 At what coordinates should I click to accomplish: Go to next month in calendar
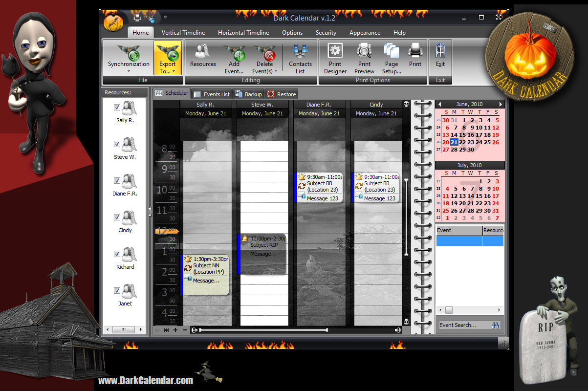[x=500, y=104]
